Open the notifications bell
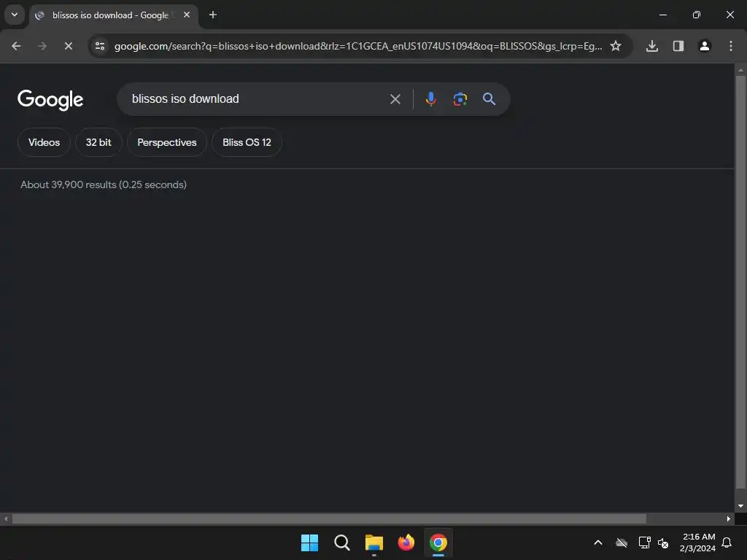 click(727, 542)
